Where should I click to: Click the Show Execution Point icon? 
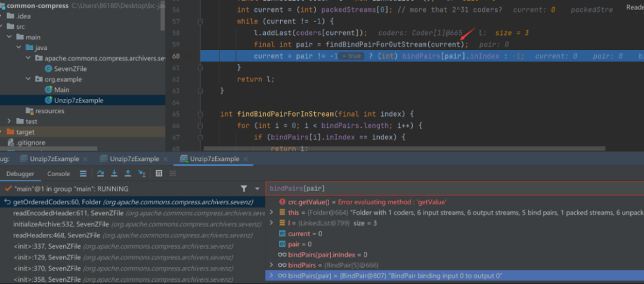point(83,174)
